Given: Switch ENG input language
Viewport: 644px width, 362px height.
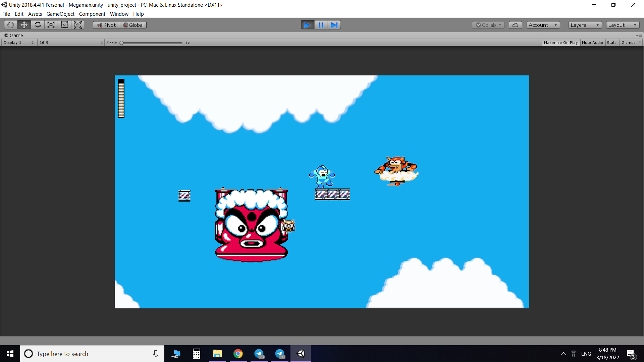Looking at the screenshot, I should coord(586,354).
